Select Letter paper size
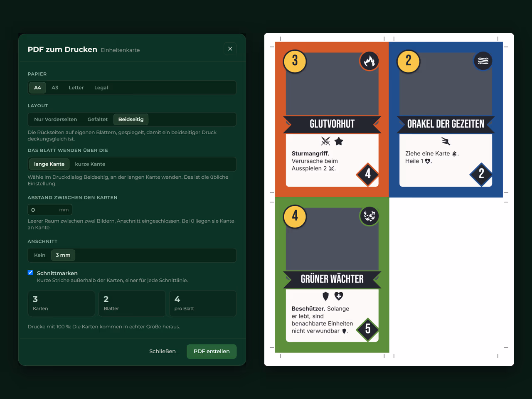This screenshot has width=532, height=399. [x=76, y=88]
